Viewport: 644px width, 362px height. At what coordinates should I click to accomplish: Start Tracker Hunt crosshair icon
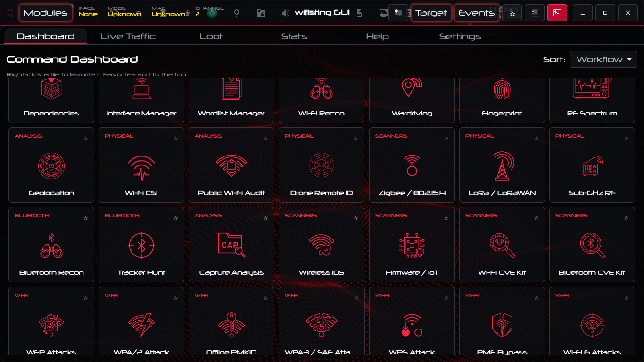141,246
